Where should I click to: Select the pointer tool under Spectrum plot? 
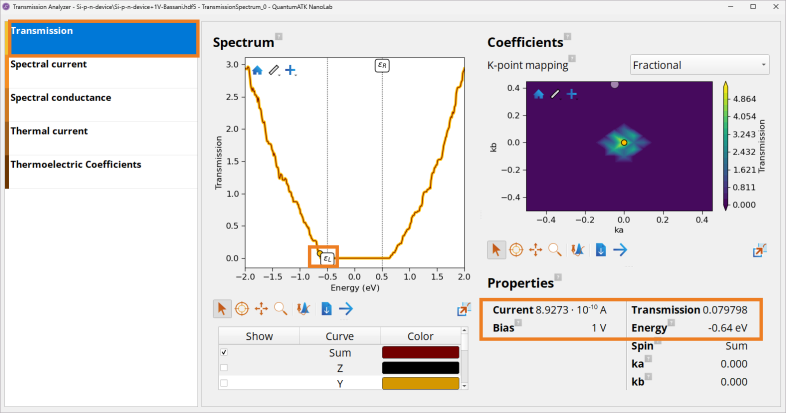pyautogui.click(x=222, y=309)
